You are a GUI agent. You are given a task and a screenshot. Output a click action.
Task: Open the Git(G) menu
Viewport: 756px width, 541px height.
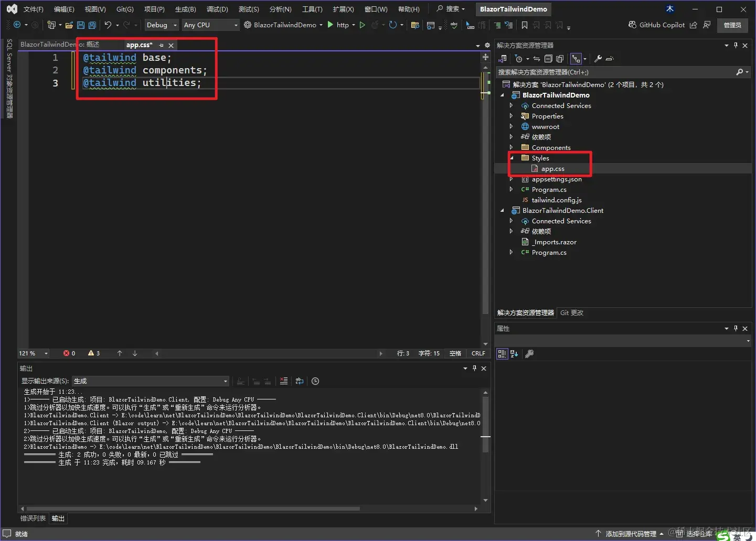coord(125,9)
